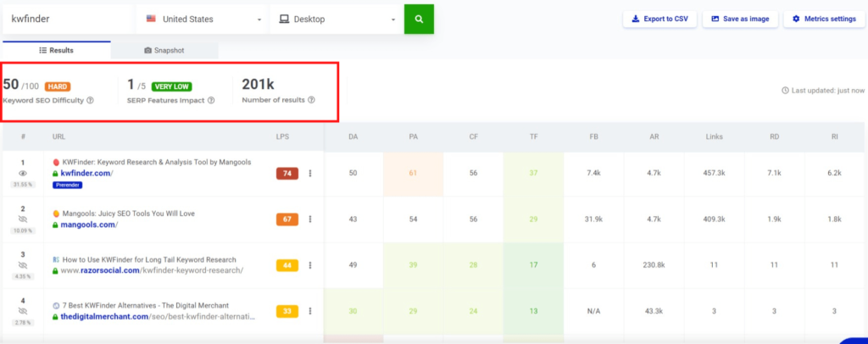Viewport: 868px width, 344px height.
Task: Click the help icon beside SERP Features Impact
Action: (x=212, y=101)
